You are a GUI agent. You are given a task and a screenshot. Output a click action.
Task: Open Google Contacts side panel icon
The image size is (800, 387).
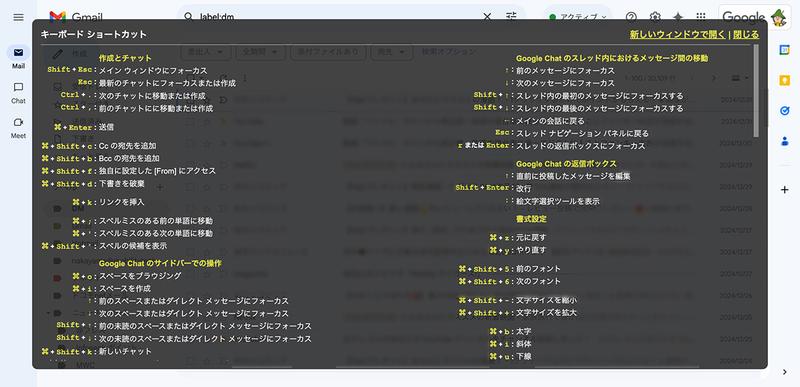[785, 141]
